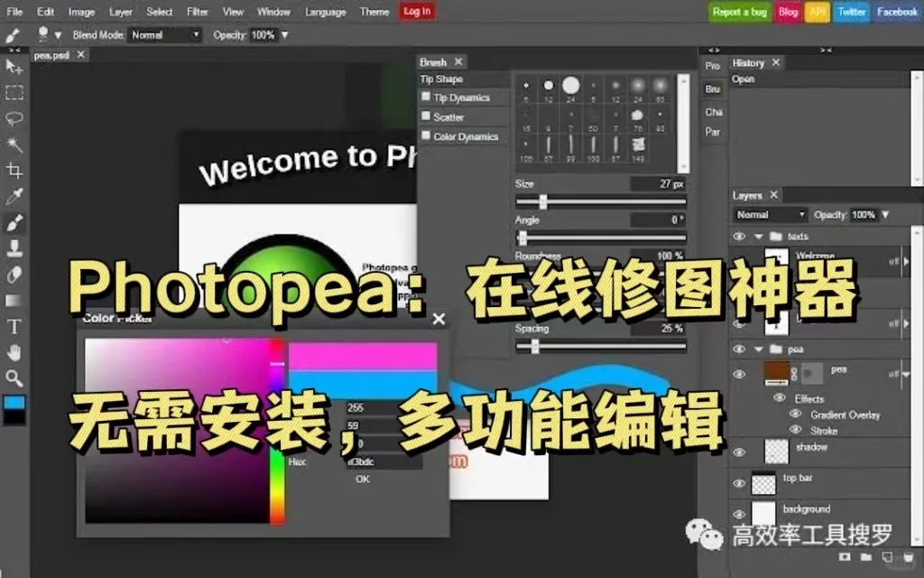Select the Magic Wand tool
The height and width of the screenshot is (578, 924).
pyautogui.click(x=13, y=144)
